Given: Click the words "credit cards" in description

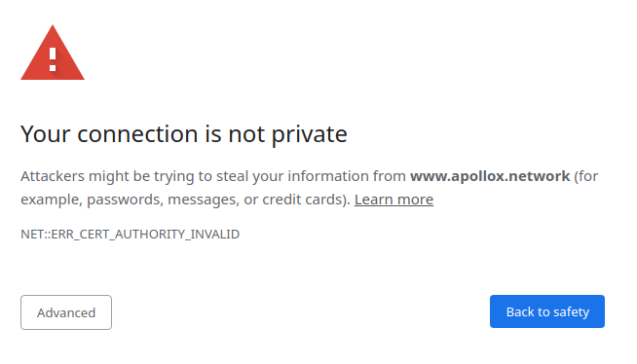Looking at the screenshot, I should tap(304, 200).
